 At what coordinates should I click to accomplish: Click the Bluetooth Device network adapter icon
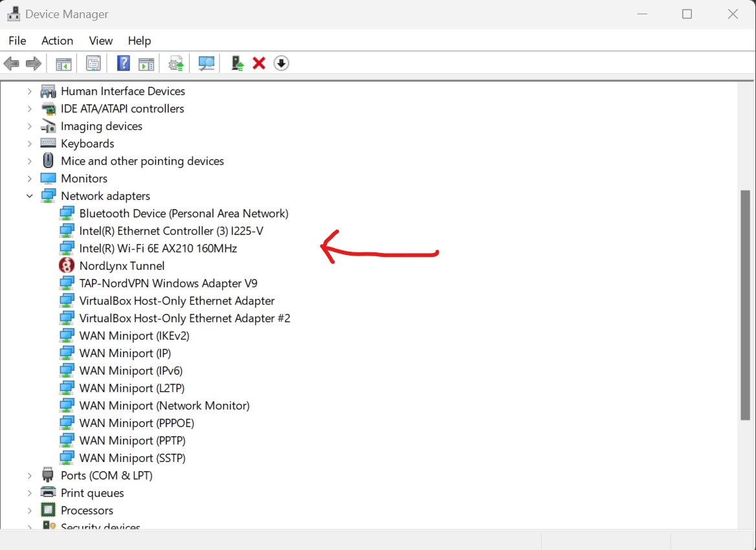[x=67, y=213]
